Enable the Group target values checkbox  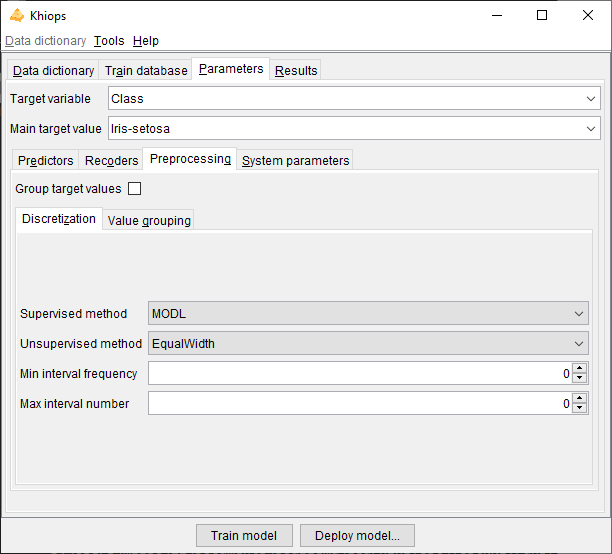click(x=135, y=188)
